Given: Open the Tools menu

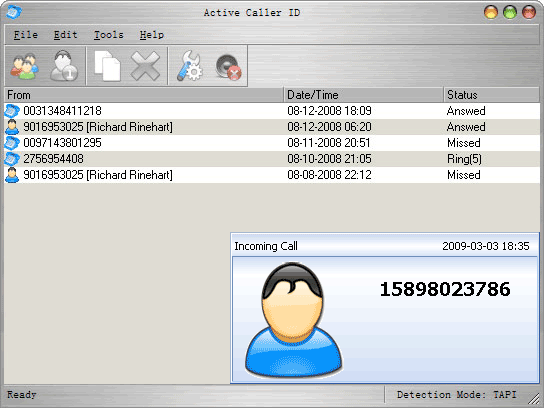Looking at the screenshot, I should click(x=109, y=35).
